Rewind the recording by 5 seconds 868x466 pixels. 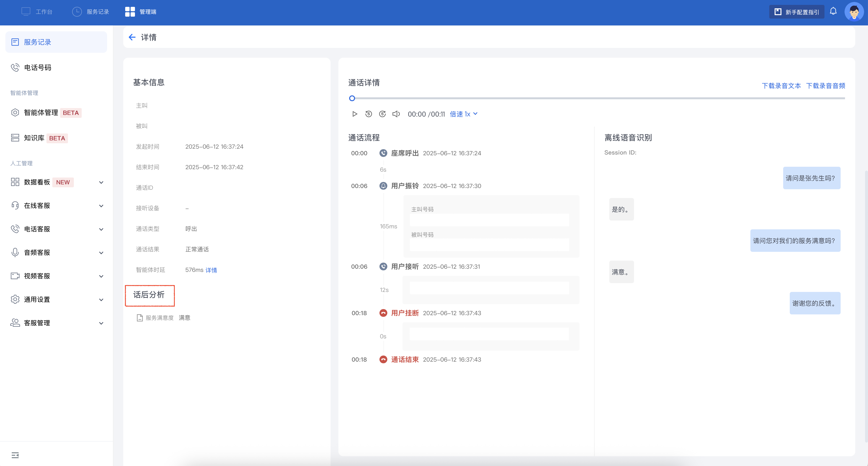click(368, 114)
